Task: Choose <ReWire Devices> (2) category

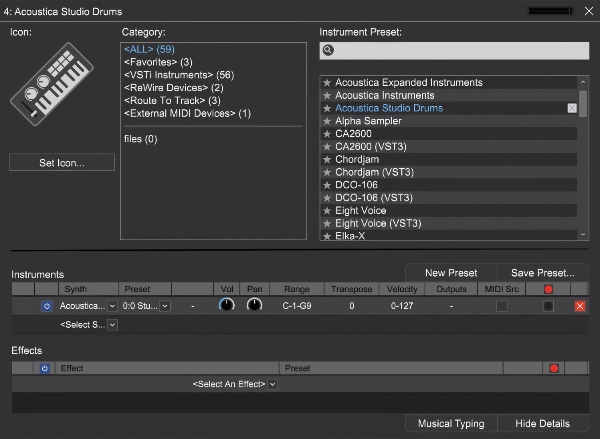Action: pos(173,88)
